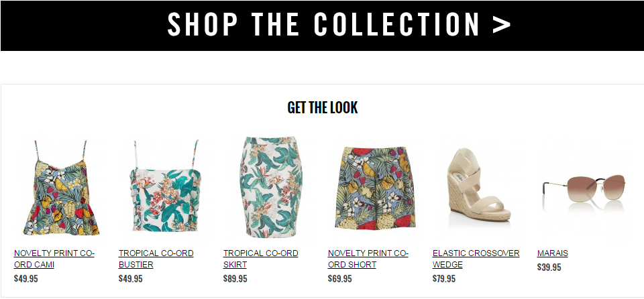Open the tropical bustier product image

(x=166, y=186)
